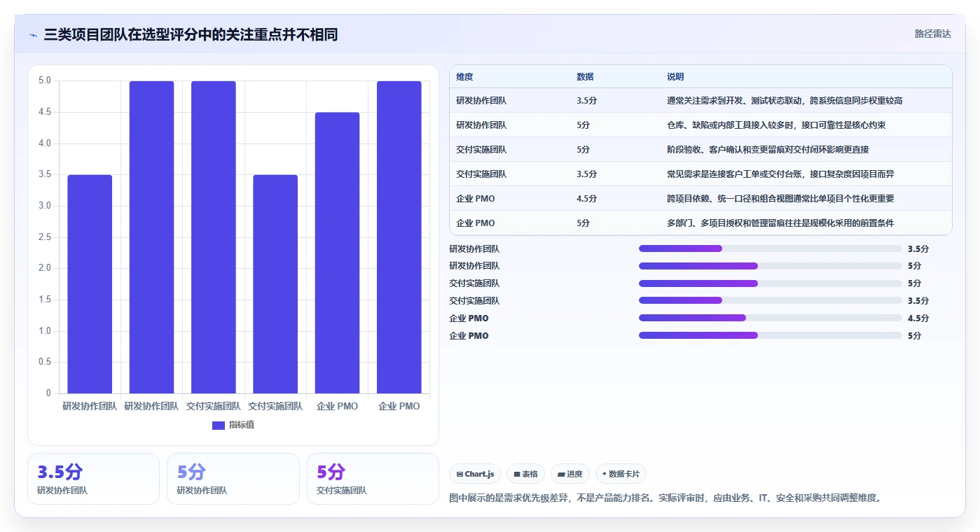Click the 交付实施团队 chart bar valued 5.0
This screenshot has height=532, width=980.
click(214, 237)
